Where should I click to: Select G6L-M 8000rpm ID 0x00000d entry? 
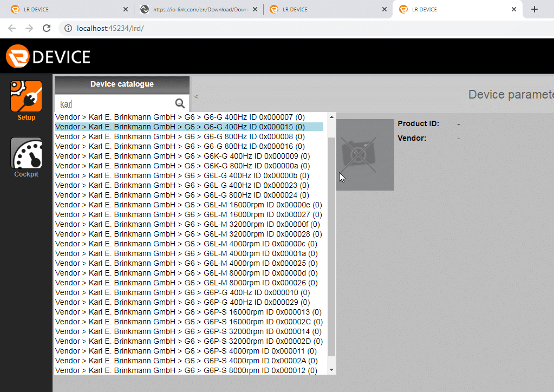189,273
